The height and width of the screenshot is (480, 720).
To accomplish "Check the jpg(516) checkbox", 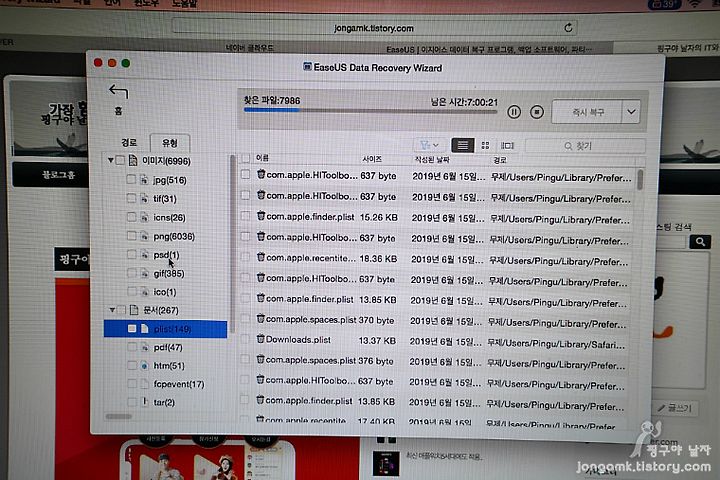I will click(131, 179).
